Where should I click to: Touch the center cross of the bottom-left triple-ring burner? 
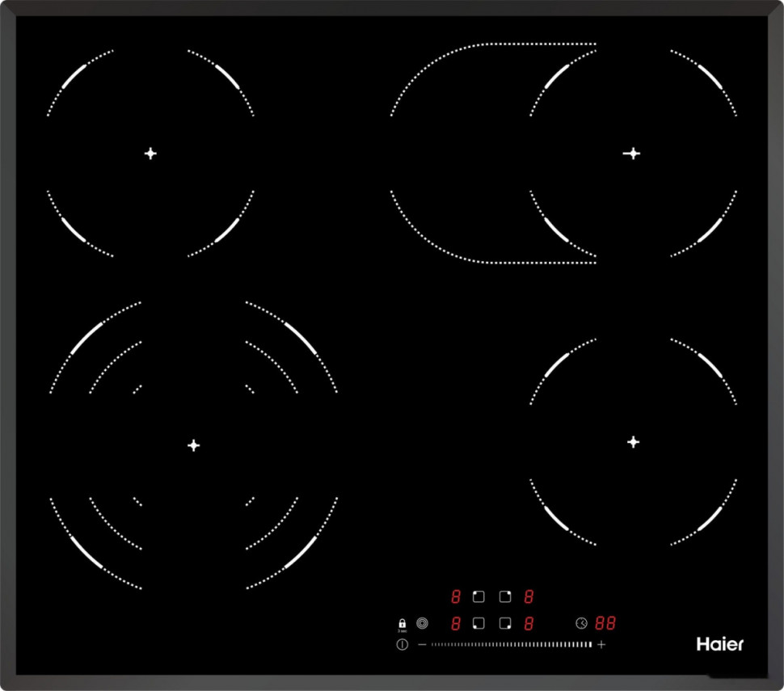pos(193,445)
